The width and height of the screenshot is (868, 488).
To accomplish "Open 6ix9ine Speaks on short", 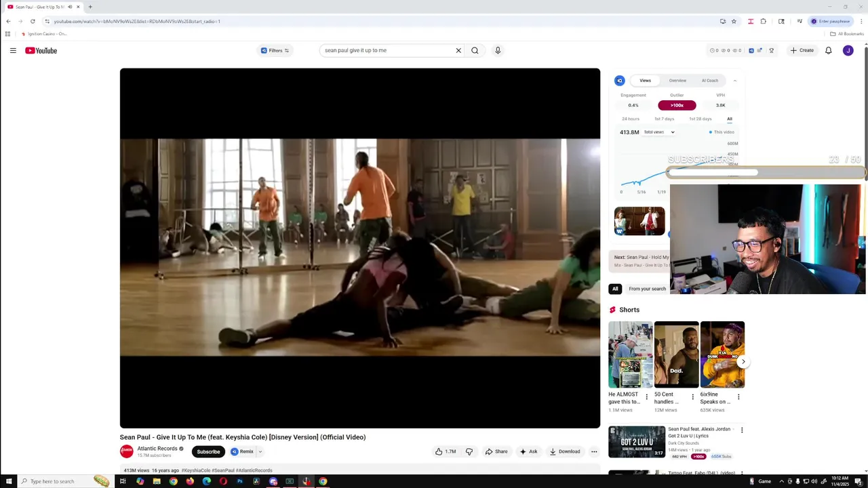I will (x=722, y=354).
